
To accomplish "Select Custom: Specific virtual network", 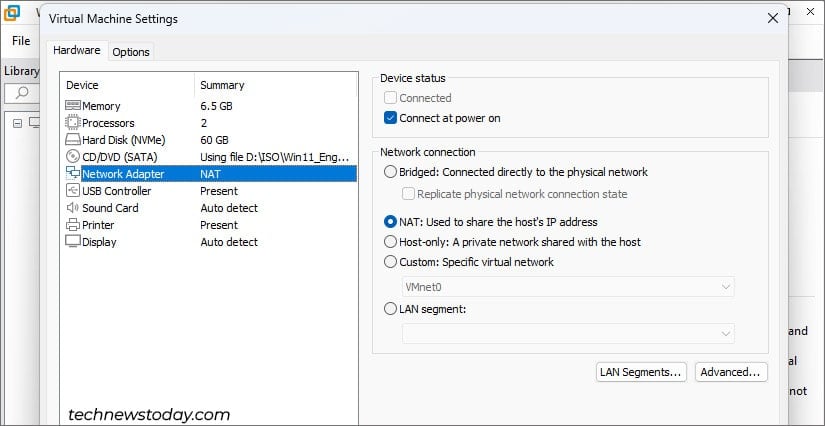I will (x=390, y=262).
